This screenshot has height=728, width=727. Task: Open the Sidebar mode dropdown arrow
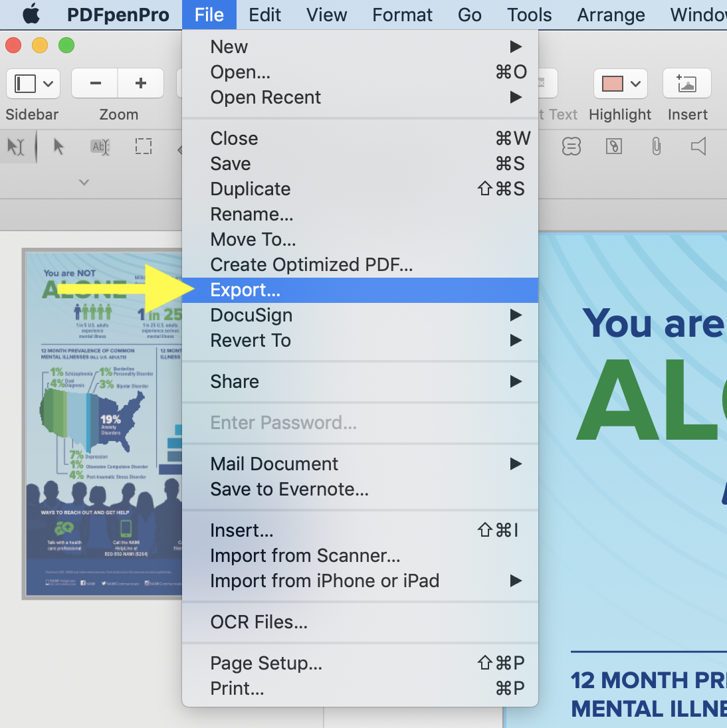(49, 84)
